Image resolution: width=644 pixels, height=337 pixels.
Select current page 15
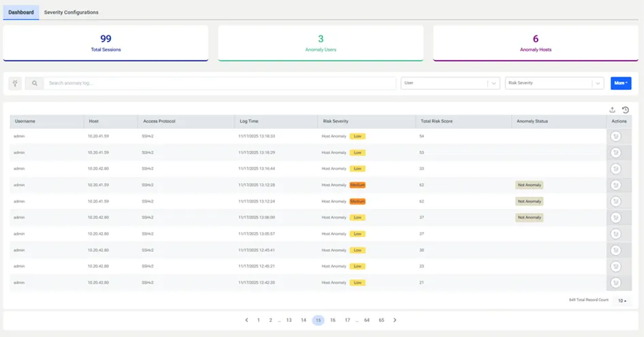click(x=318, y=320)
